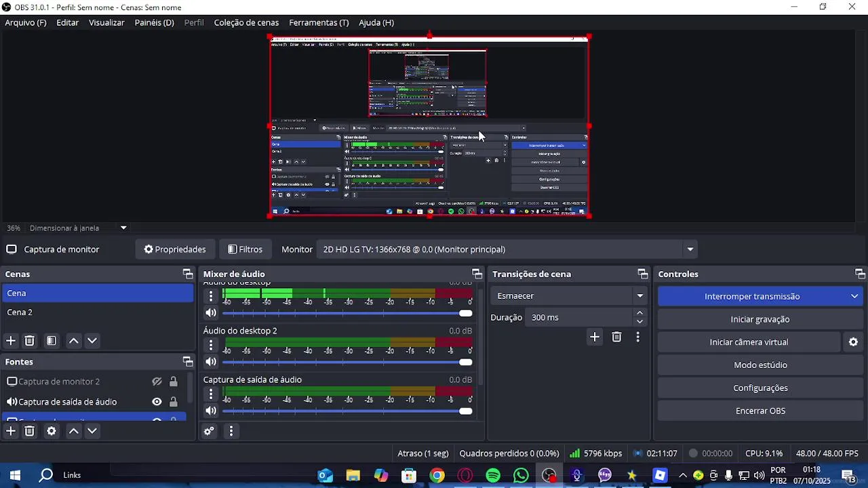Show hidden system tray icons
The image size is (868, 488).
[683, 475]
